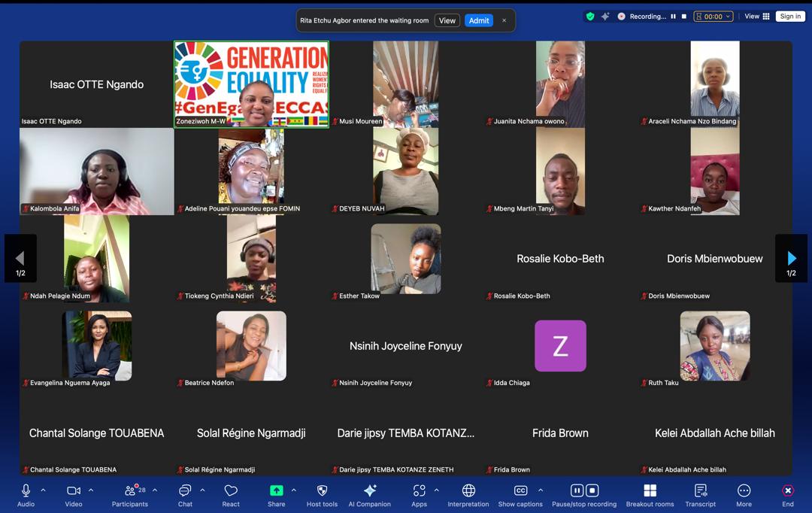This screenshot has width=812, height=513.
Task: Open the Participants panel icon
Action: pyautogui.click(x=130, y=490)
